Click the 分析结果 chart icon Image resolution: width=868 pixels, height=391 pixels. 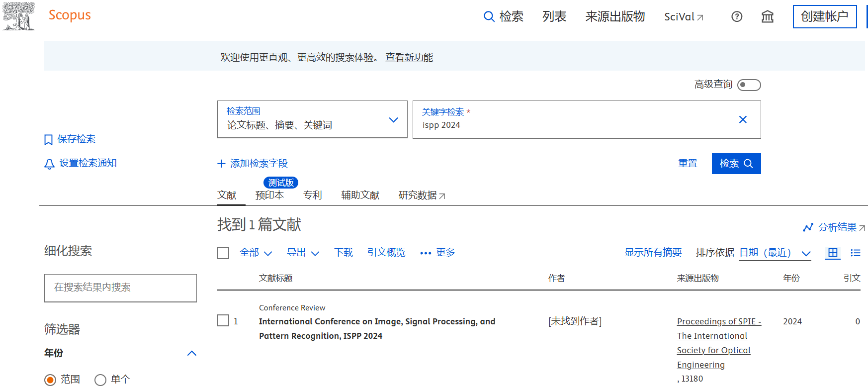coord(808,227)
